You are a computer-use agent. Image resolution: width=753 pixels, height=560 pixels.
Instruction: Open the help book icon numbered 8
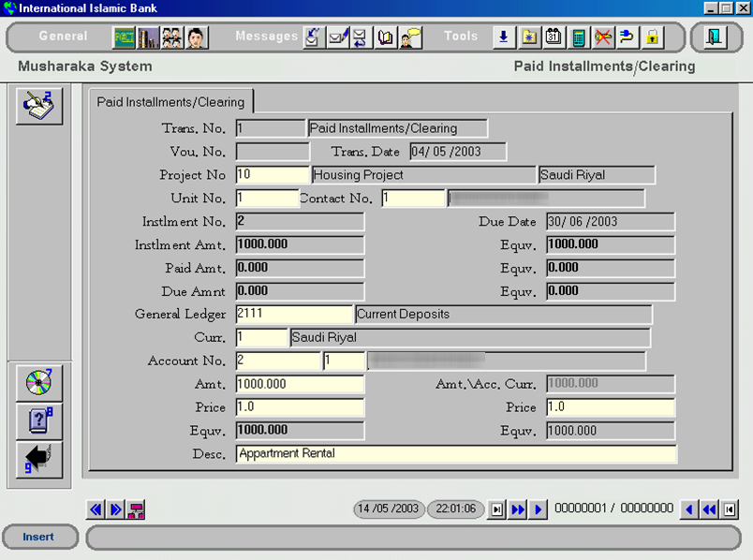pyautogui.click(x=39, y=421)
